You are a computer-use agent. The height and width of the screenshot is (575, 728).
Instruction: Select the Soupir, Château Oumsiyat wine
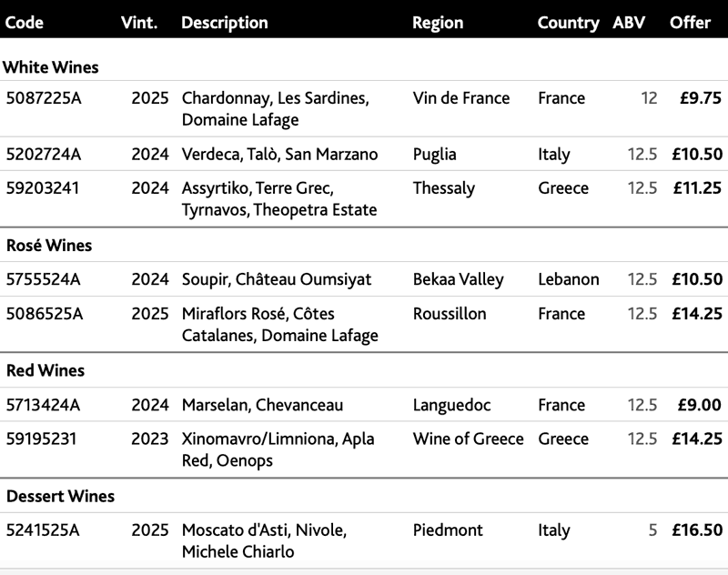[277, 279]
